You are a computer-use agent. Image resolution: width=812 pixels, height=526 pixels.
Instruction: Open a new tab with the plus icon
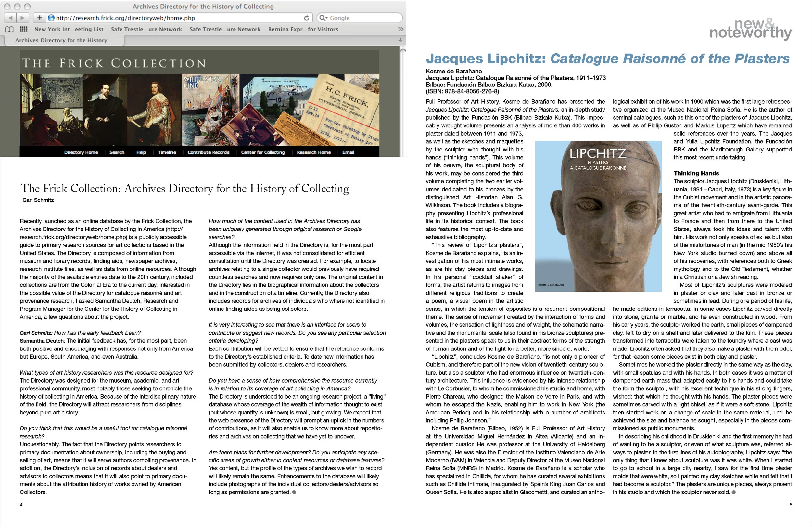tap(400, 40)
